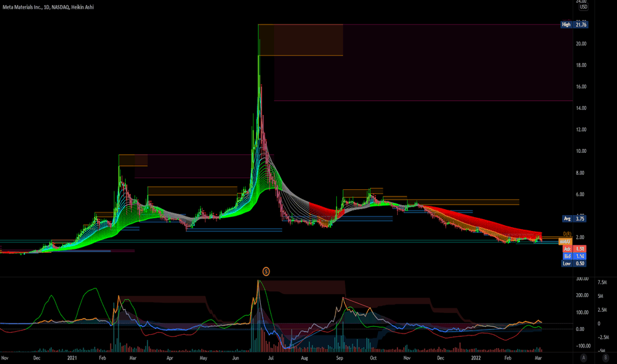Click the 200.00 indicator axis label

tap(583, 295)
